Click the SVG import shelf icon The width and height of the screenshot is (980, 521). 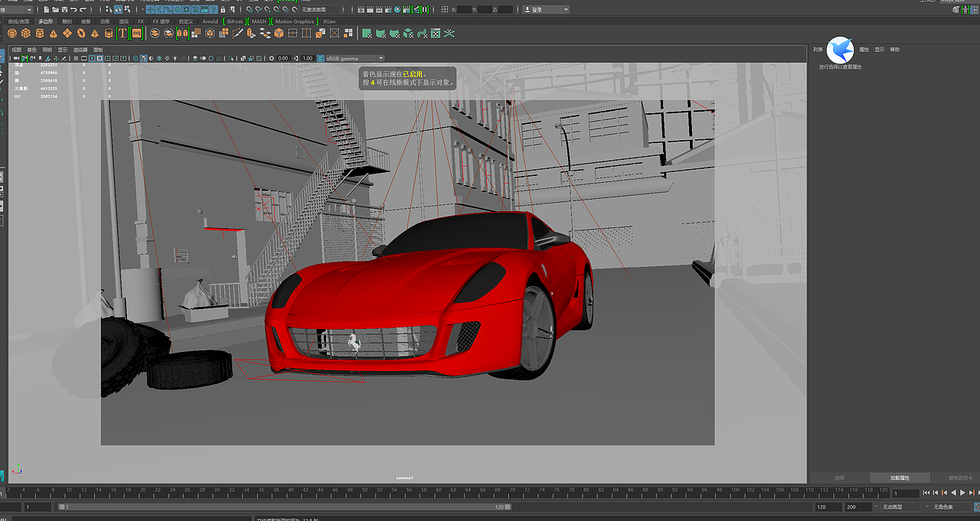click(136, 34)
